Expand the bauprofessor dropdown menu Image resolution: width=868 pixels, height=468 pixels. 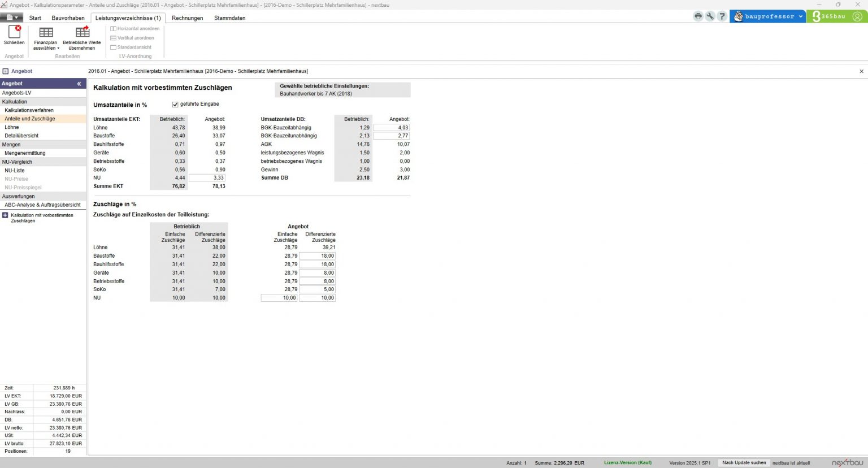(801, 16)
